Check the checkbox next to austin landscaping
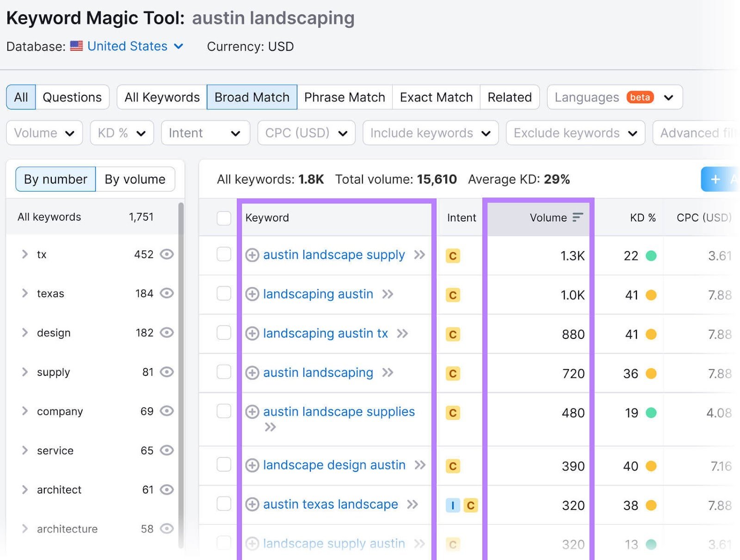 pyautogui.click(x=224, y=373)
